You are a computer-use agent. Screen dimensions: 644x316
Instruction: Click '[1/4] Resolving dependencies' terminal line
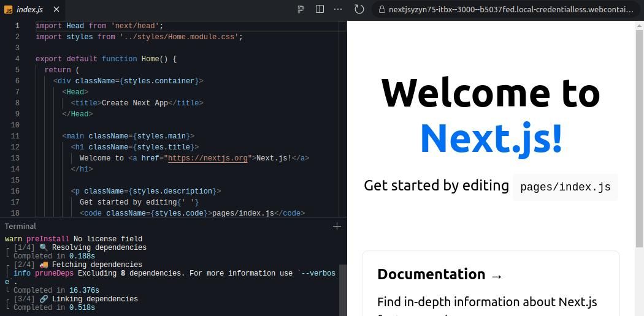[80, 247]
